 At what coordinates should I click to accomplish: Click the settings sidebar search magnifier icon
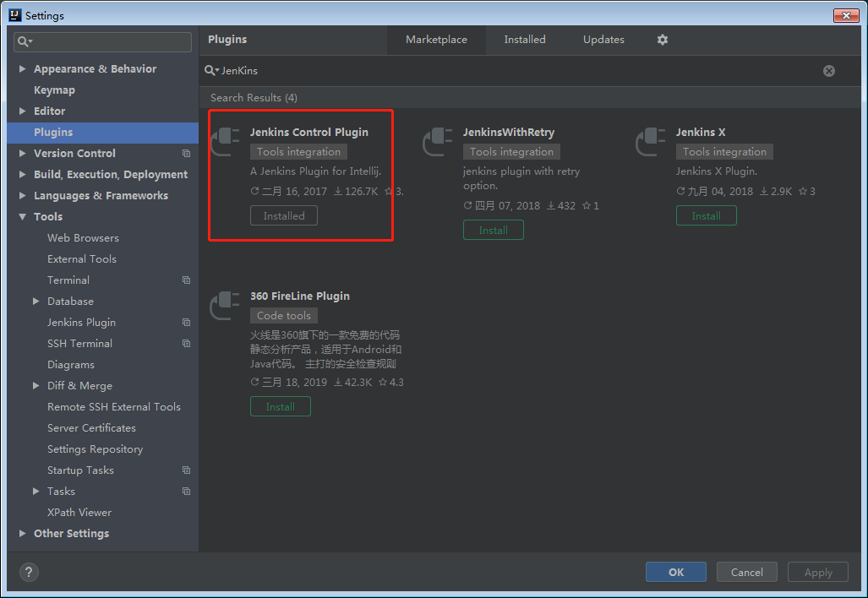25,41
